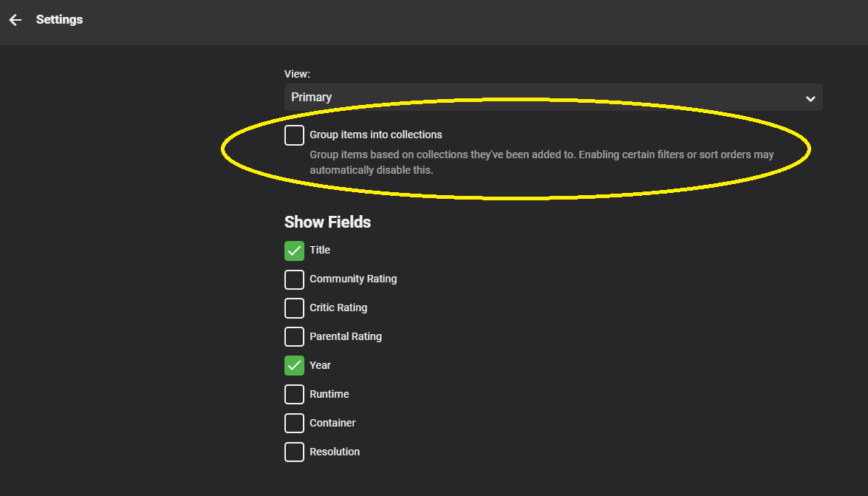Image resolution: width=868 pixels, height=496 pixels.
Task: Go back using the arrow icon
Action: point(16,20)
